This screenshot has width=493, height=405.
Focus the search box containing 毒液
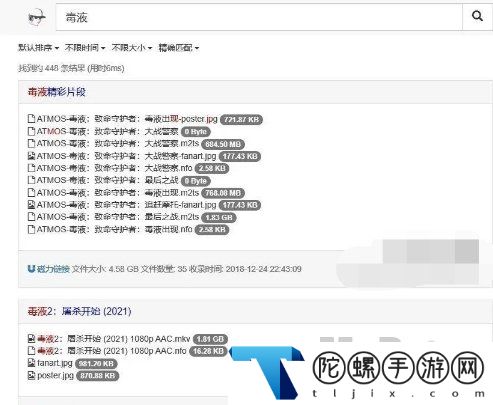[259, 17]
